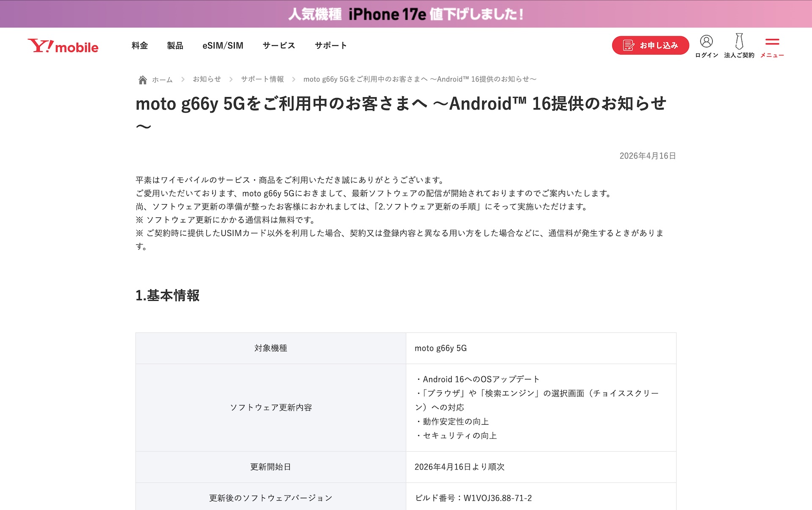Image resolution: width=812 pixels, height=510 pixels.
Task: Open the サービス navigation menu
Action: click(x=279, y=45)
